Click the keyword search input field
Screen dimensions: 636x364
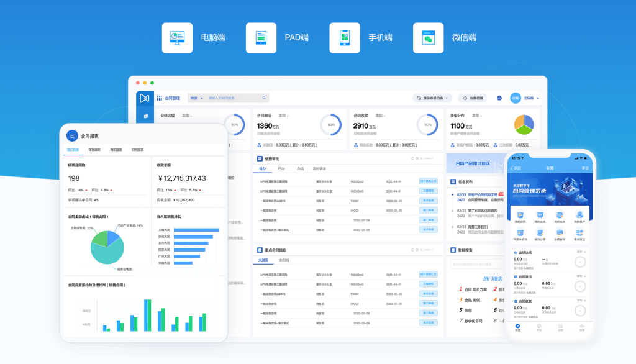[233, 98]
